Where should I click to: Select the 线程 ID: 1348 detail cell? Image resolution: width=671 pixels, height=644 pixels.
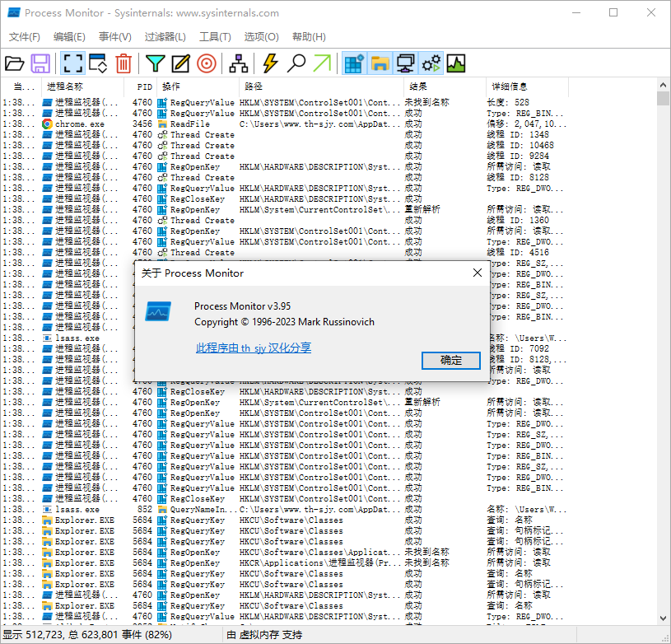518,135
